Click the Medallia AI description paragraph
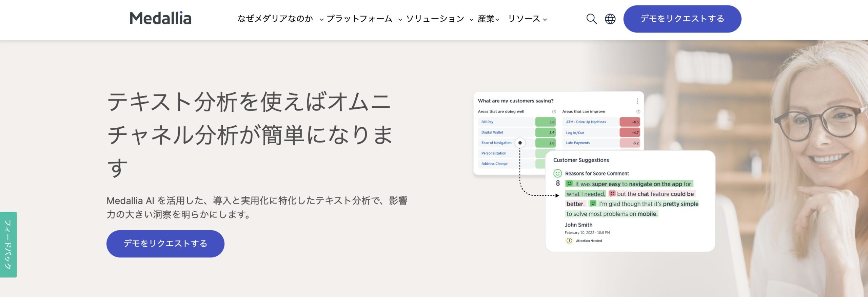The width and height of the screenshot is (868, 297). click(257, 207)
